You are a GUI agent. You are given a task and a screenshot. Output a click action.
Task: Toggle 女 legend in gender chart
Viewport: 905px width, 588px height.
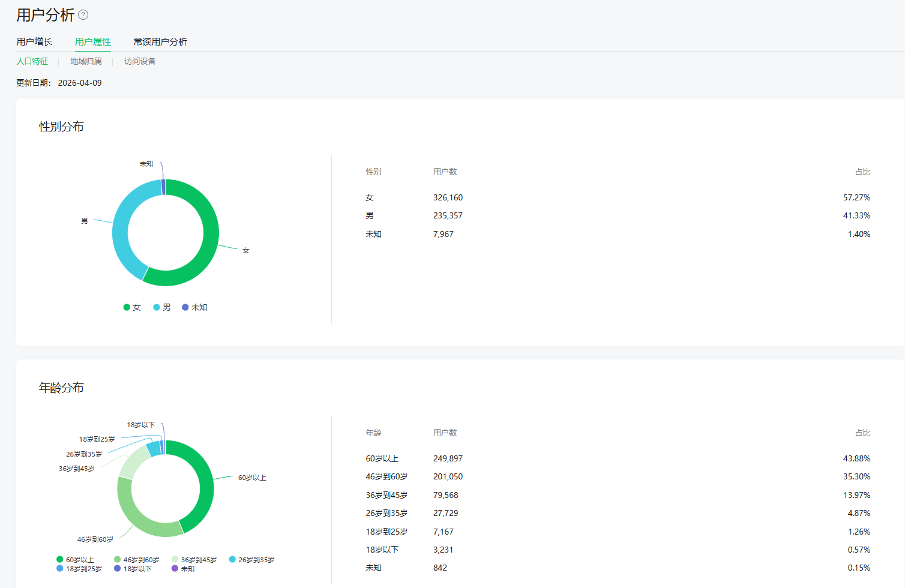(132, 307)
